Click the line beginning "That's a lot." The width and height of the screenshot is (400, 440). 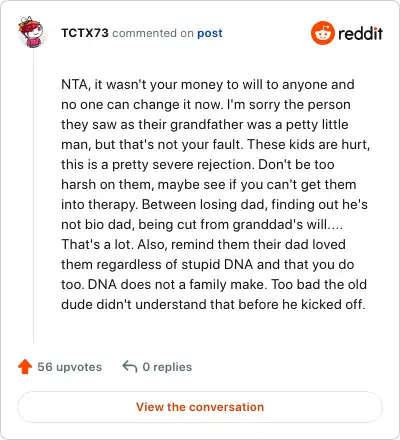click(203, 245)
